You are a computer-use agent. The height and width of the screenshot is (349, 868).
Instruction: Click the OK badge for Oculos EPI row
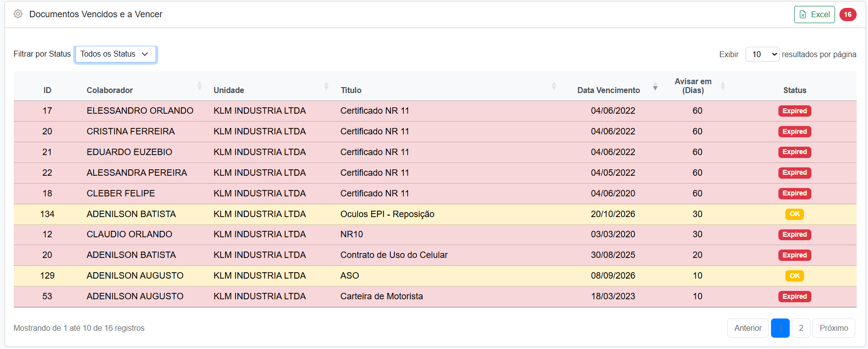click(794, 214)
